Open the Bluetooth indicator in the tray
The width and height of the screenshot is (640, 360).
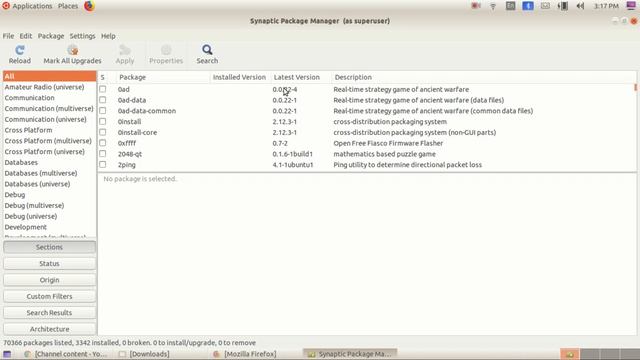[528, 6]
